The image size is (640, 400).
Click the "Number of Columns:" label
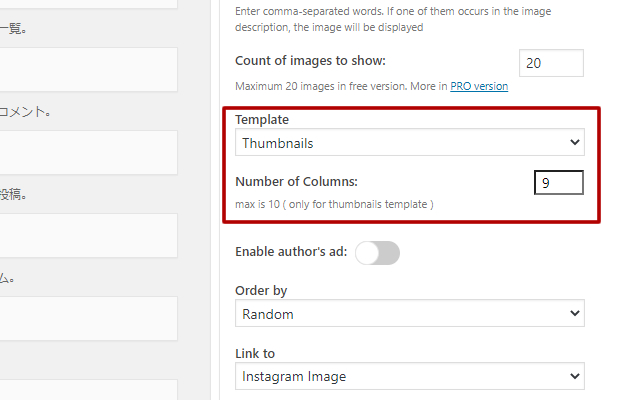pyautogui.click(x=296, y=182)
